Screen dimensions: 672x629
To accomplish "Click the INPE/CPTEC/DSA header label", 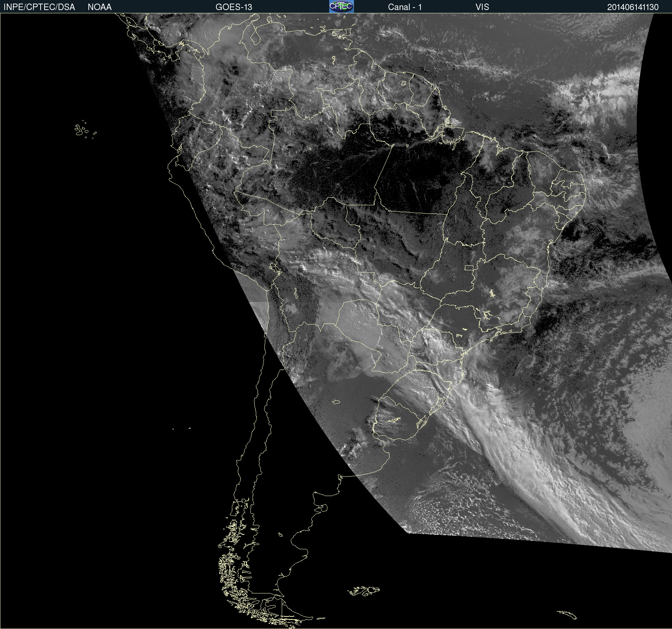I will point(39,7).
